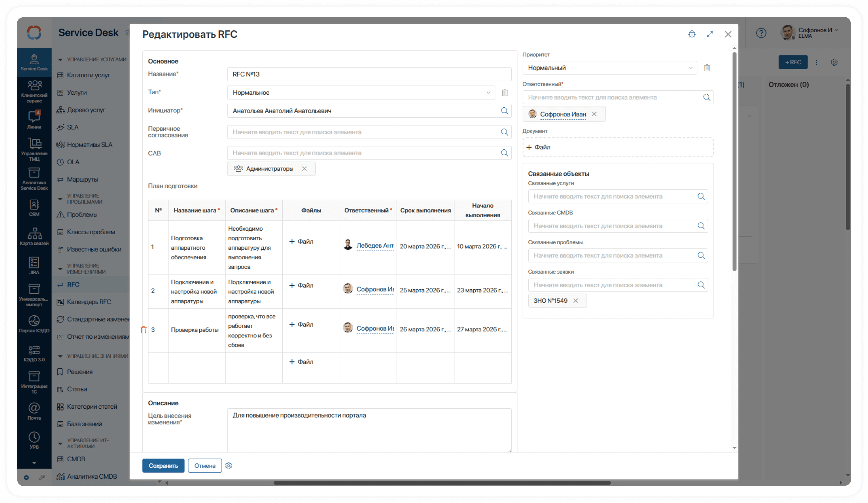The image size is (868, 503).
Task: Click Лебедев responsible link in step 1
Action: tap(375, 245)
